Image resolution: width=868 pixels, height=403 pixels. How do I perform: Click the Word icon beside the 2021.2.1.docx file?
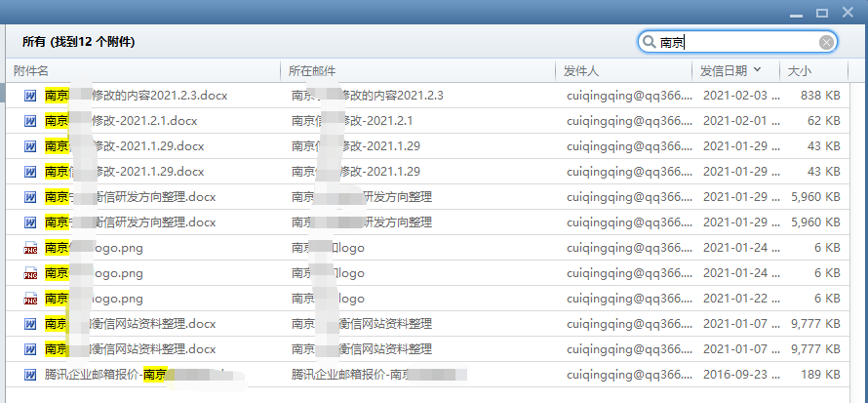coord(31,121)
